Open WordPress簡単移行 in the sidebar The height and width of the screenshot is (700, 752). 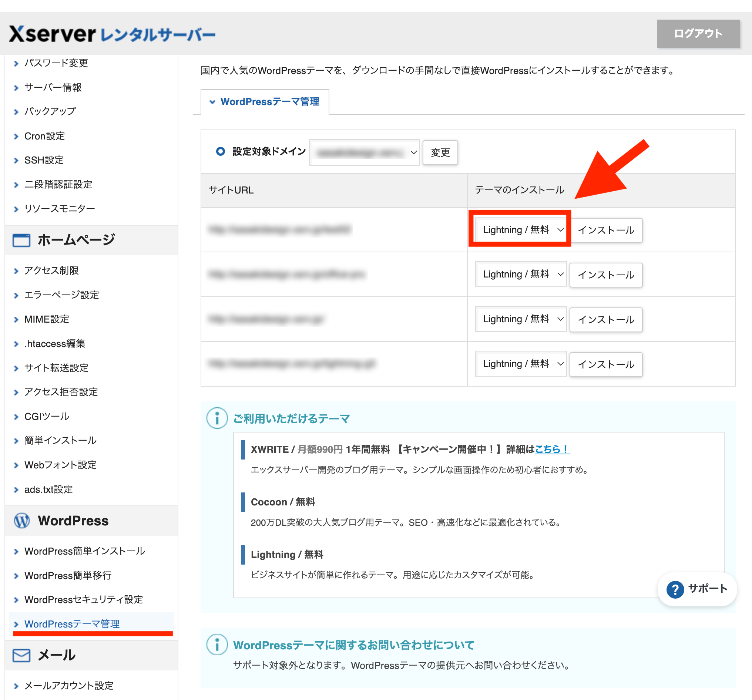click(x=68, y=575)
